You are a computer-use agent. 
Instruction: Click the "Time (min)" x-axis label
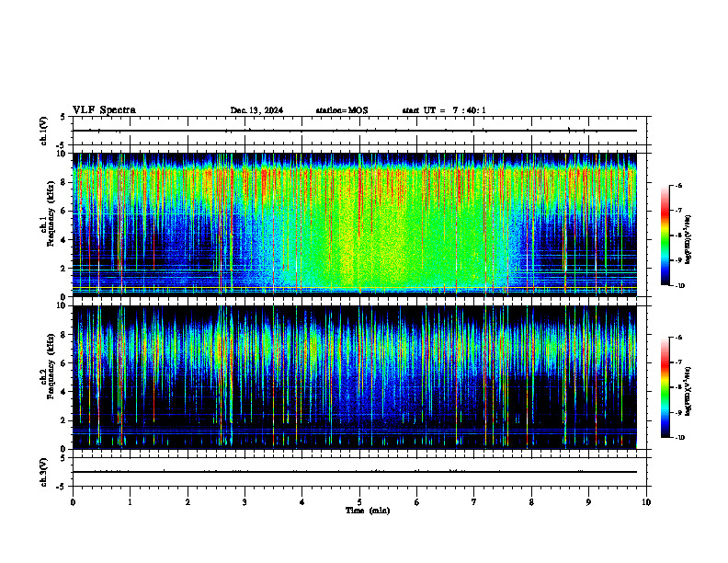click(368, 511)
